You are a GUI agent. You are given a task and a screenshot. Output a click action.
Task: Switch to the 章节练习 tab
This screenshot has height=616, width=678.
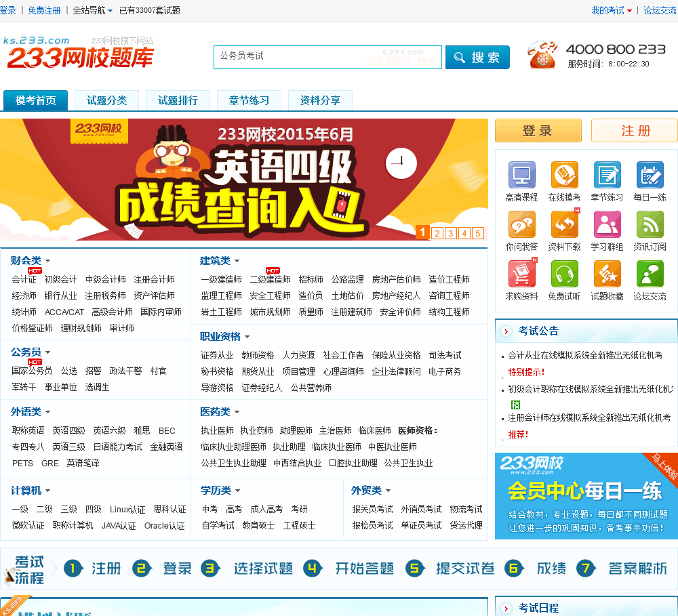tap(249, 100)
